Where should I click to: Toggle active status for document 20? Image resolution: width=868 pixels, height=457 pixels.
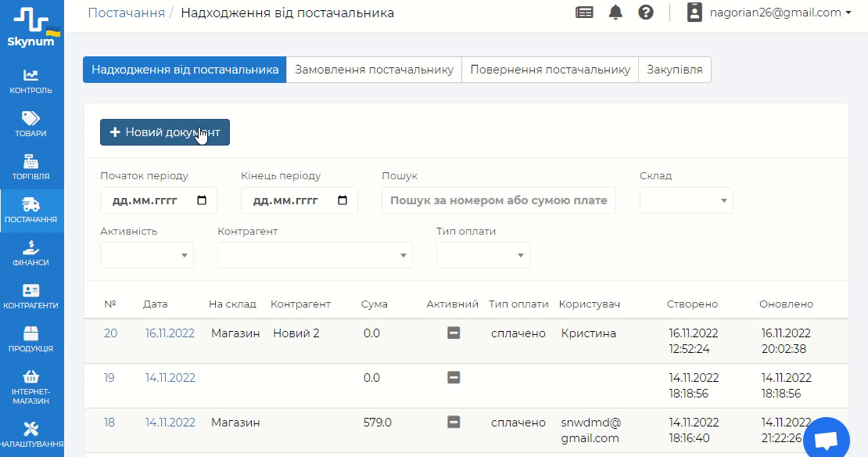click(454, 333)
